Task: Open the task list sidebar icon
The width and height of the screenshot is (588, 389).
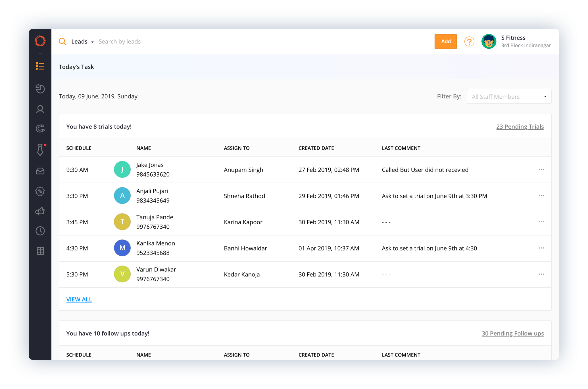Action: (x=40, y=66)
